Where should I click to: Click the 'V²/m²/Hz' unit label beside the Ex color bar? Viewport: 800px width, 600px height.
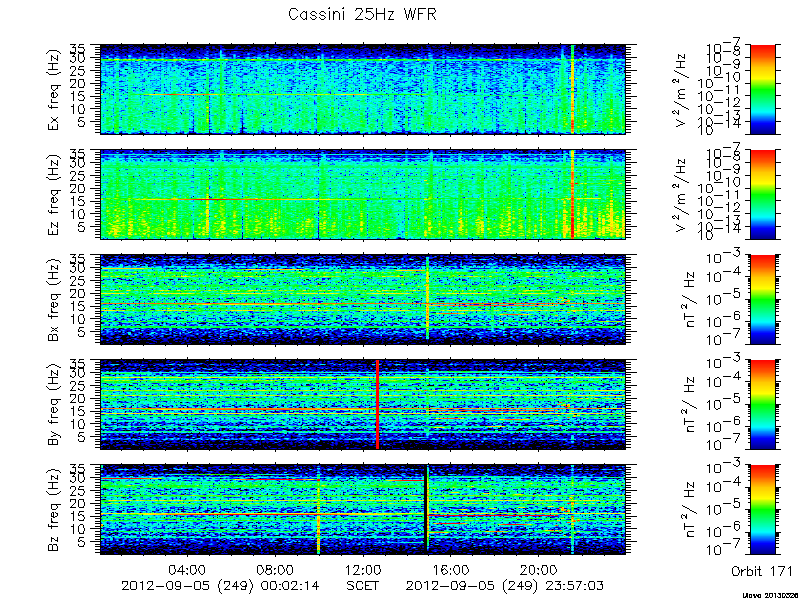tap(682, 89)
